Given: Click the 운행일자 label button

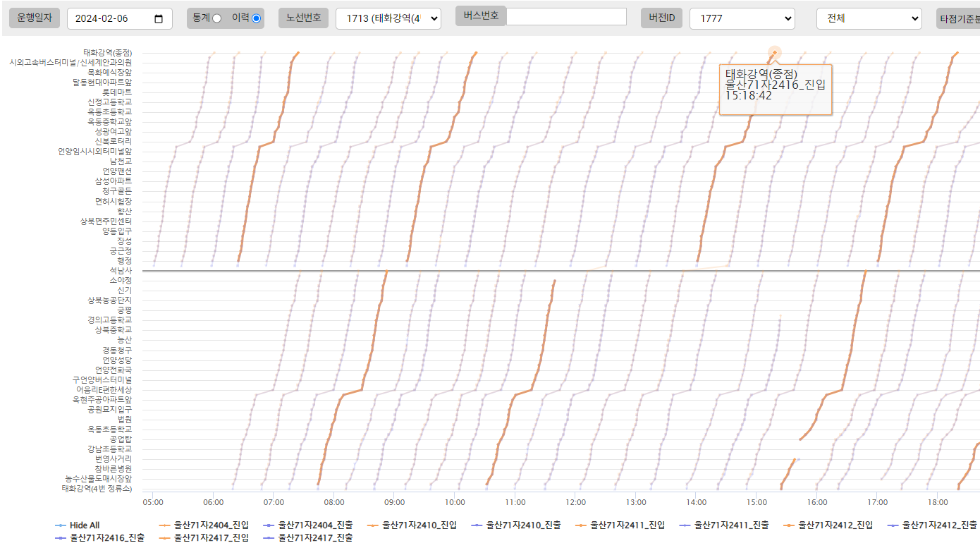Looking at the screenshot, I should [34, 18].
